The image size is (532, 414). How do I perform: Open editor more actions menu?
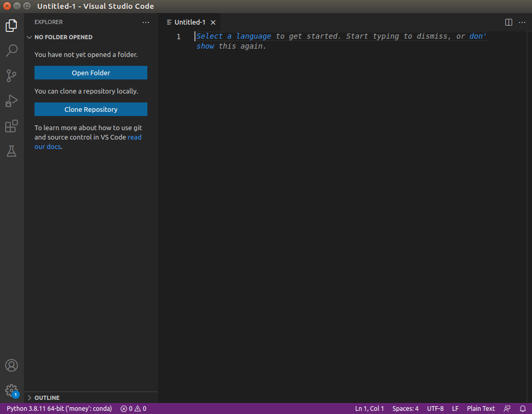pyautogui.click(x=522, y=22)
